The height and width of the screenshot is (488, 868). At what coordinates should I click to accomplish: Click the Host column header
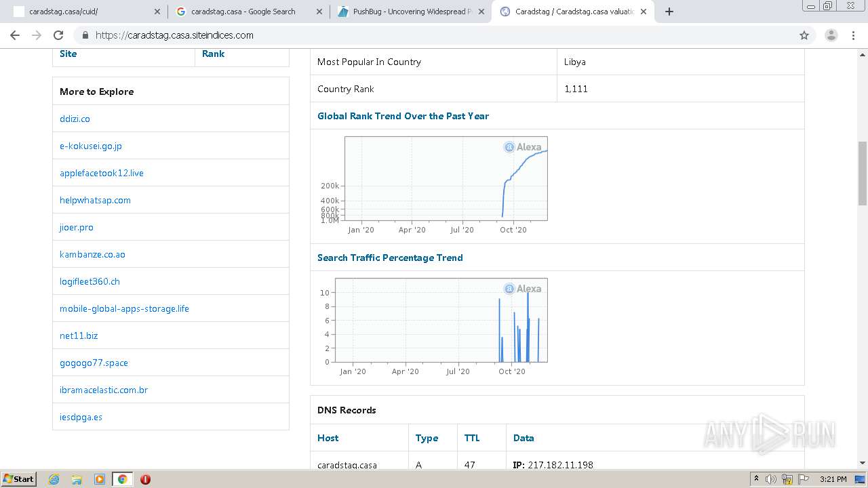[x=328, y=438]
